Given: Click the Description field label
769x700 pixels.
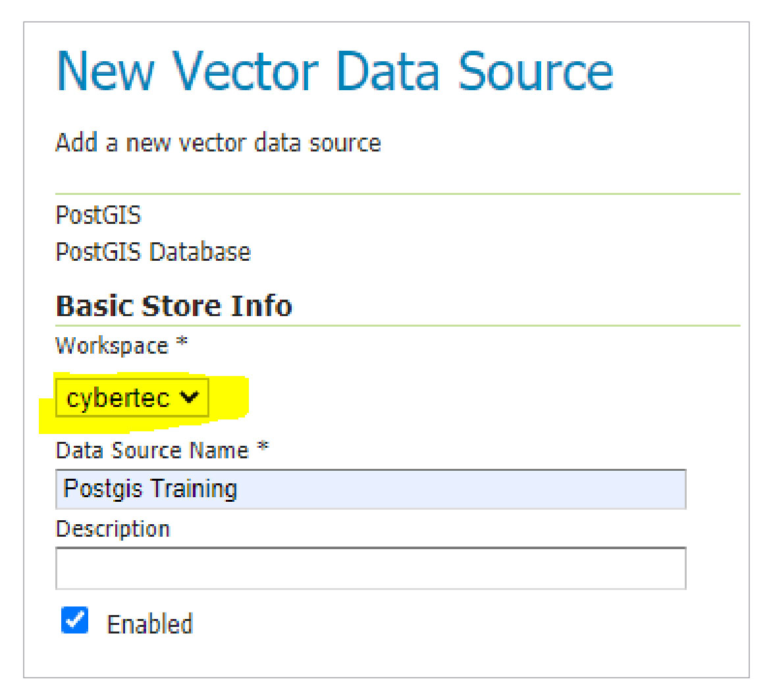Looking at the screenshot, I should tap(113, 529).
